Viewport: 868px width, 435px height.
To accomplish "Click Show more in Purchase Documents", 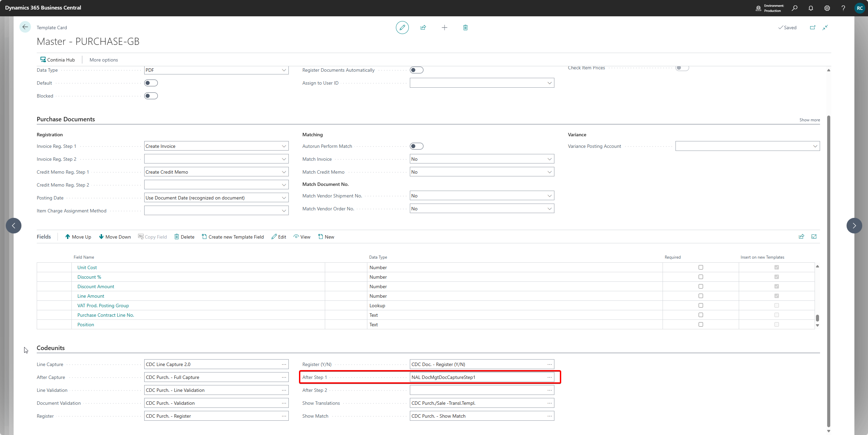I will 809,120.
